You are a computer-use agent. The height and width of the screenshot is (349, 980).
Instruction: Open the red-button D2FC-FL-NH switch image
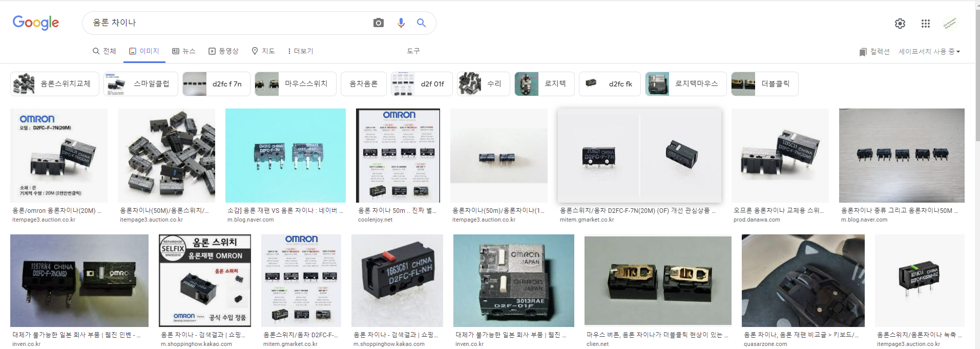click(397, 280)
